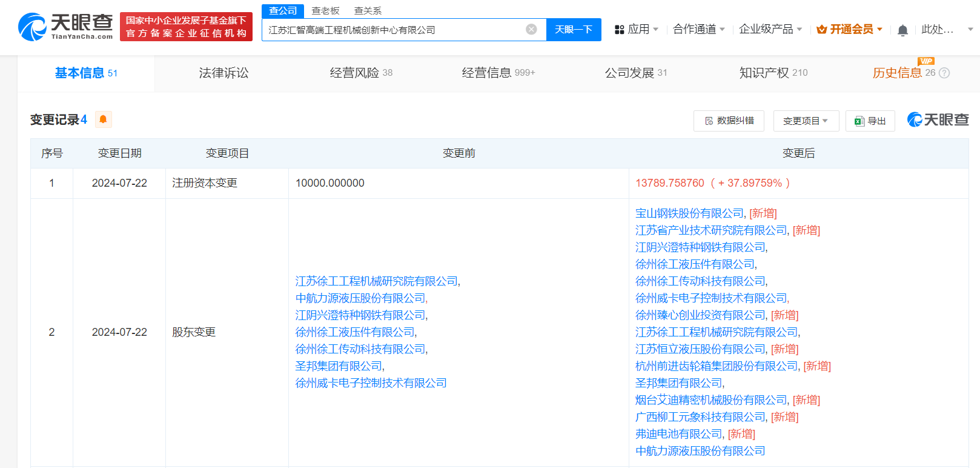Image resolution: width=980 pixels, height=468 pixels.
Task: Click the 变更后 value 13789.758760
Action: click(x=670, y=183)
